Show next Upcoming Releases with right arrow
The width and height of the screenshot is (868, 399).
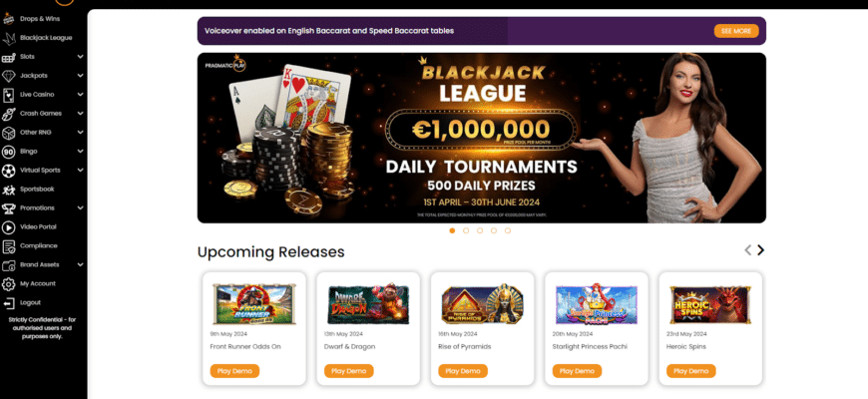point(760,250)
